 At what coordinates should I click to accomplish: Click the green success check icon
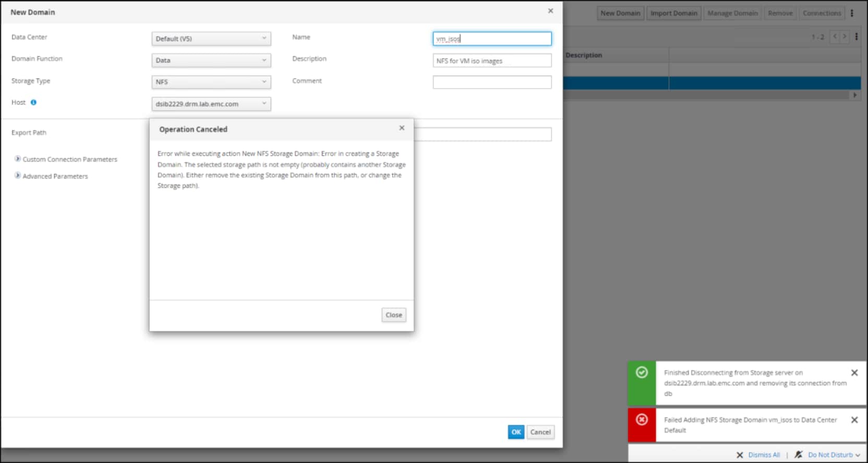pos(642,372)
